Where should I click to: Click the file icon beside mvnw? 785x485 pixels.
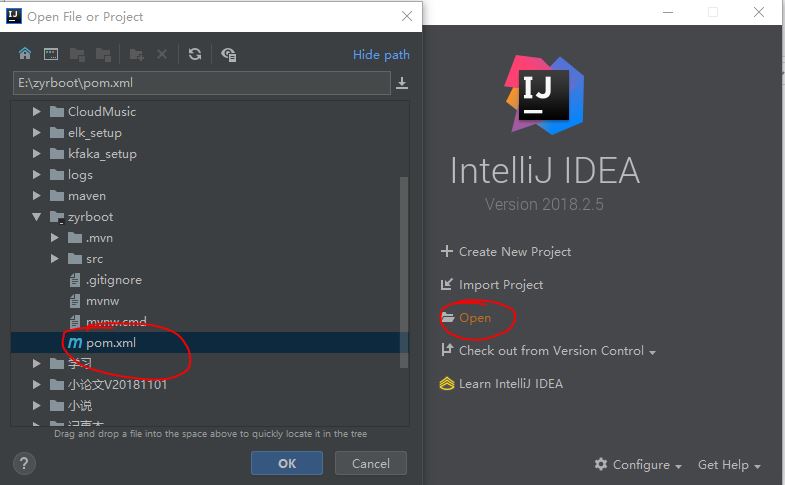75,301
